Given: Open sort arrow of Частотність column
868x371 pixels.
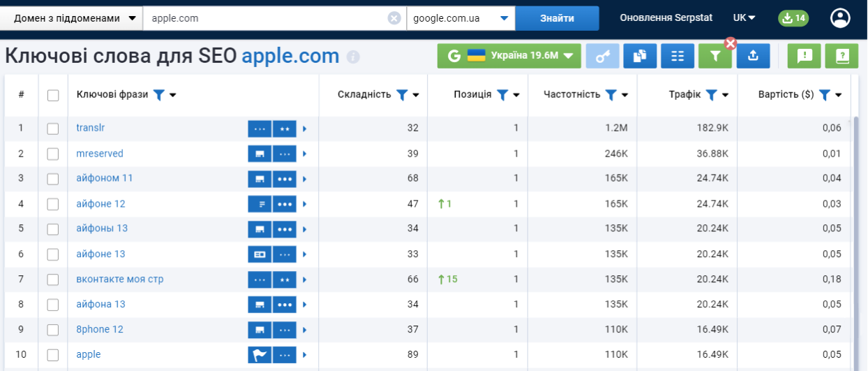Looking at the screenshot, I should coord(625,96).
